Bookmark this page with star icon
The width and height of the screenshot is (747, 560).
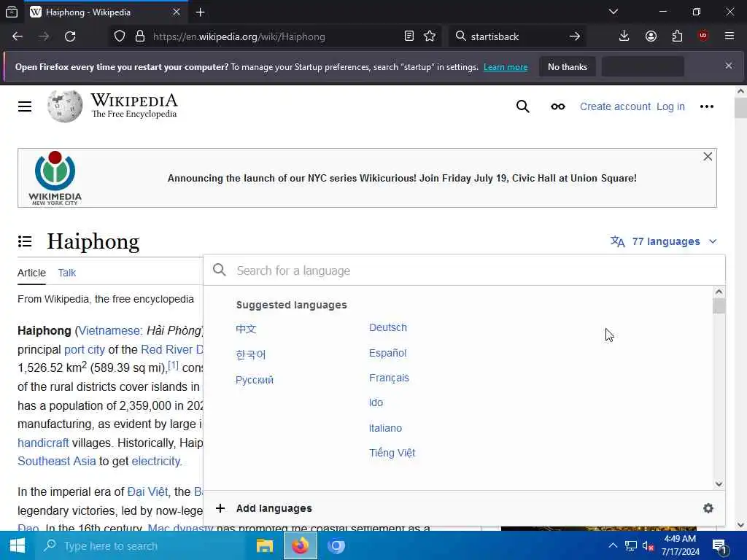coord(429,36)
